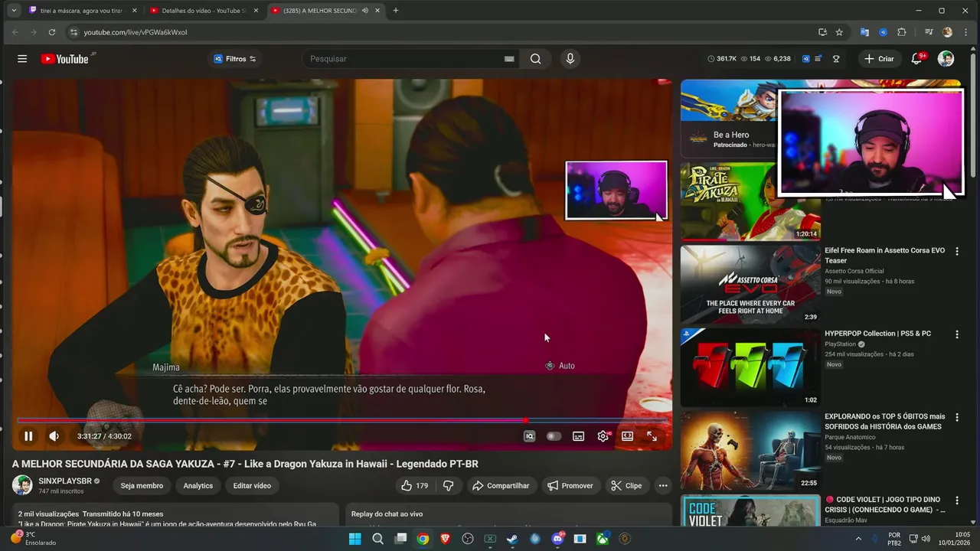Click the address bar URL
The height and width of the screenshot is (551, 980).
(x=136, y=32)
